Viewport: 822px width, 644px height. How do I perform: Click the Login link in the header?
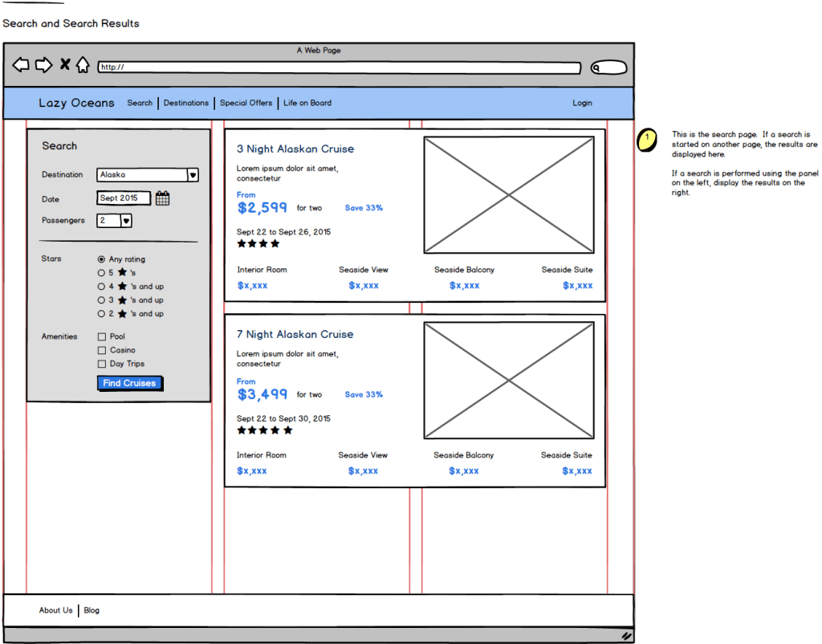pos(582,103)
